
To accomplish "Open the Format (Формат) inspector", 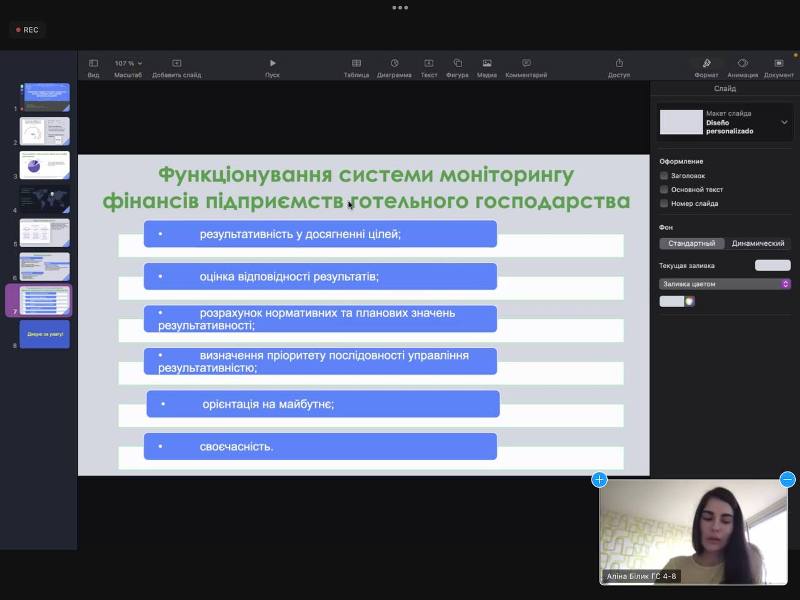I will (707, 68).
